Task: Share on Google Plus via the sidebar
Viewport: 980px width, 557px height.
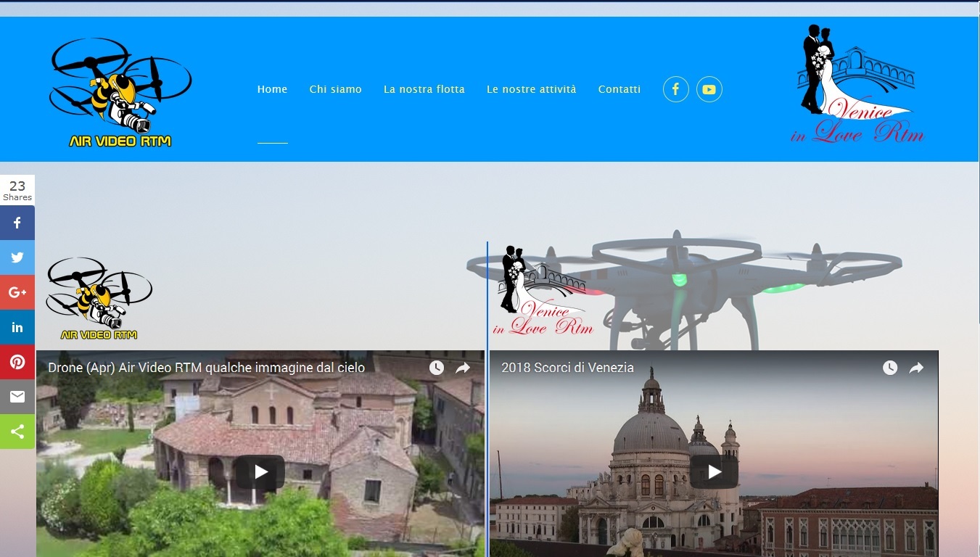Action: (x=17, y=292)
